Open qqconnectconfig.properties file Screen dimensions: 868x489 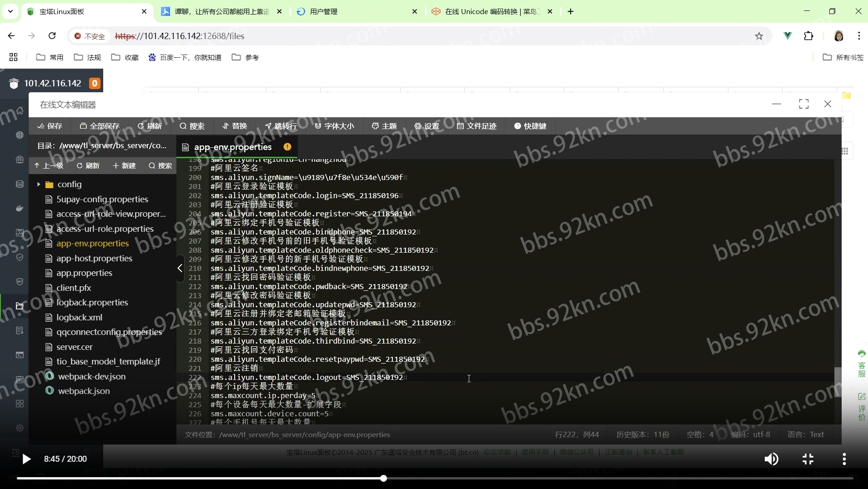[x=109, y=332]
